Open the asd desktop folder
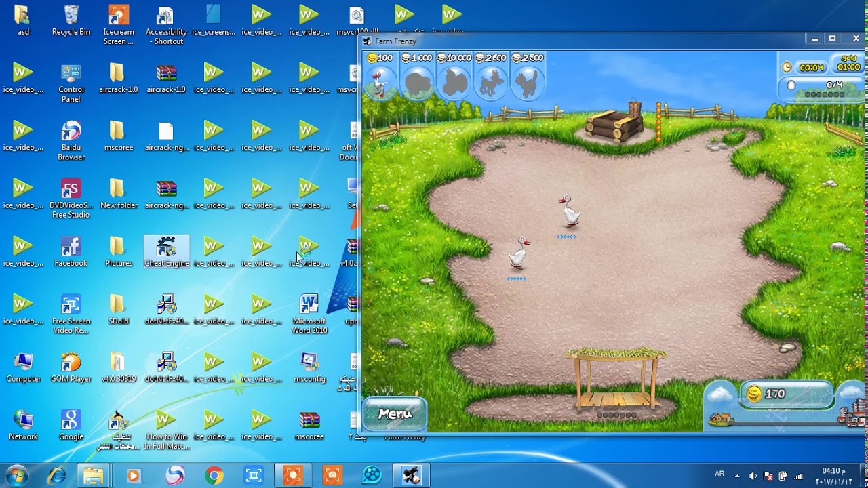The image size is (868, 488). (23, 21)
